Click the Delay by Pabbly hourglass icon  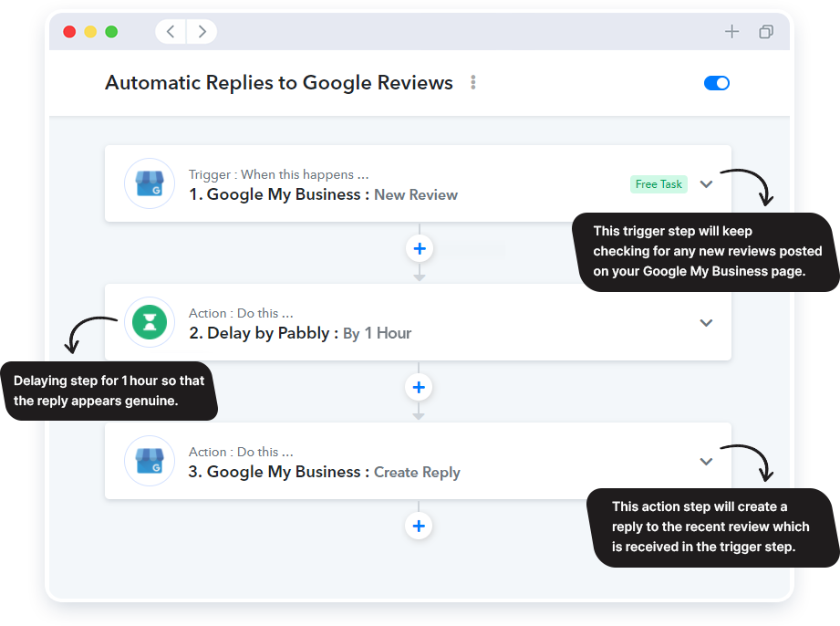coord(150,322)
